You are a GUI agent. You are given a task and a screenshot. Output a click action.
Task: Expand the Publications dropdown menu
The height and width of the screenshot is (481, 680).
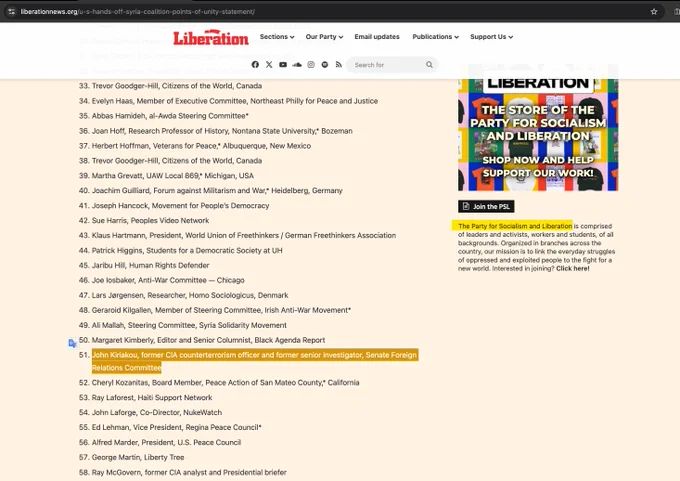435,37
